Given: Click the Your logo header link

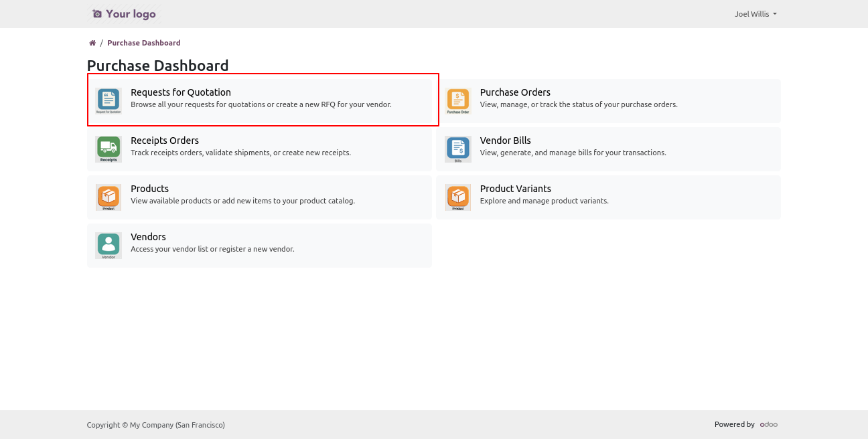Looking at the screenshot, I should click(x=124, y=14).
